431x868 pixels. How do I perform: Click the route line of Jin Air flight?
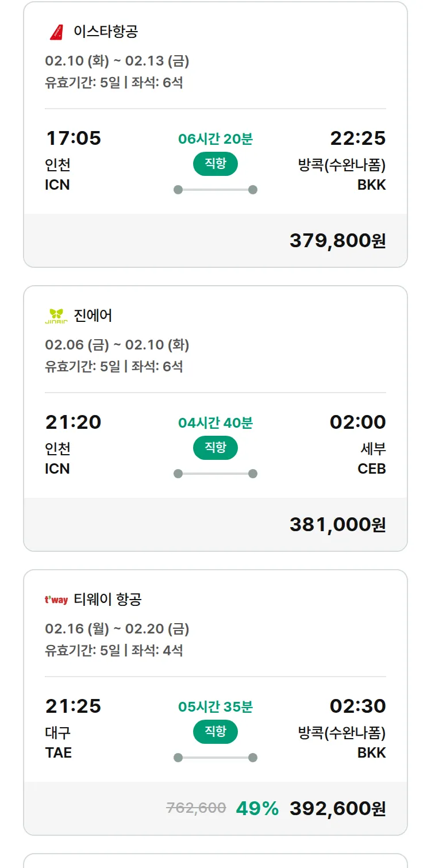pos(215,474)
